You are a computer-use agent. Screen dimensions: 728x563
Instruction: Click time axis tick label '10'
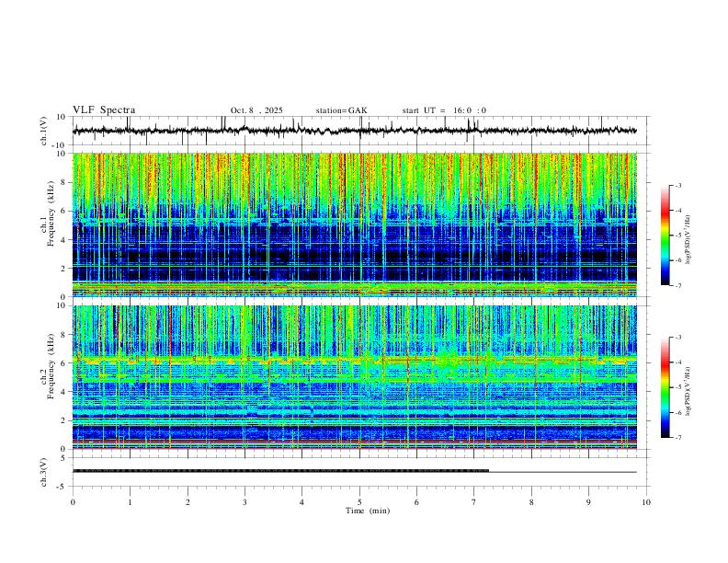[646, 502]
